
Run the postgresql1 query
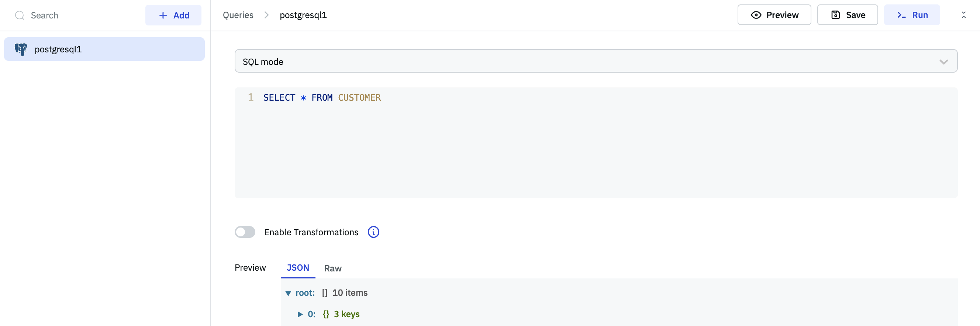pyautogui.click(x=911, y=15)
